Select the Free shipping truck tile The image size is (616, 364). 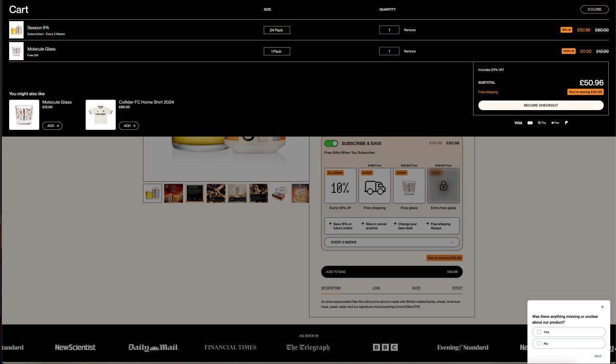374,186
